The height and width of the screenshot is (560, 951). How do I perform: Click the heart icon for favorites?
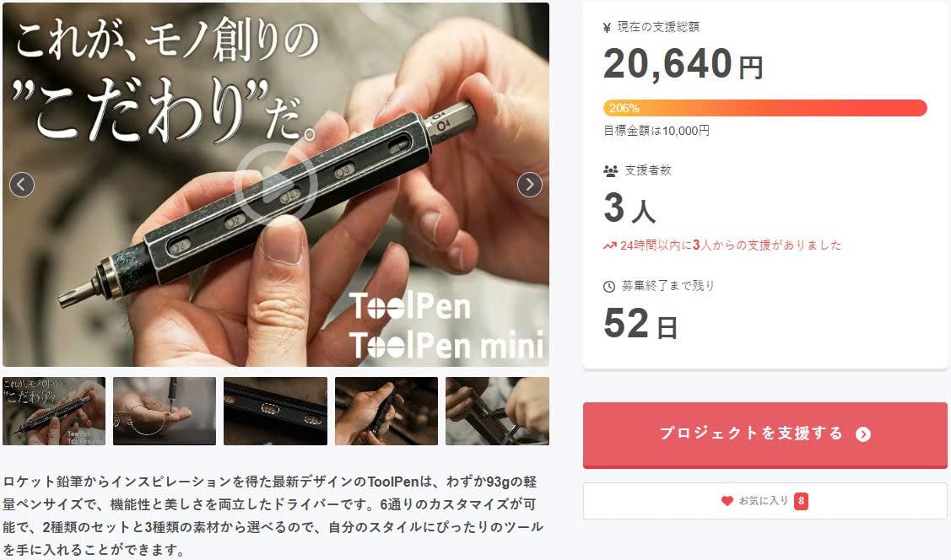point(727,501)
